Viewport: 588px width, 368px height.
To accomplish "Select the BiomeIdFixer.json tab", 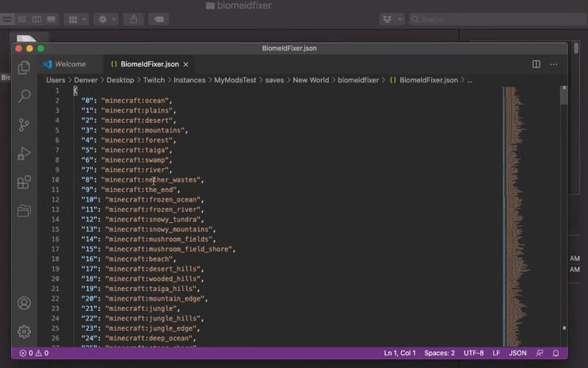I will [150, 64].
